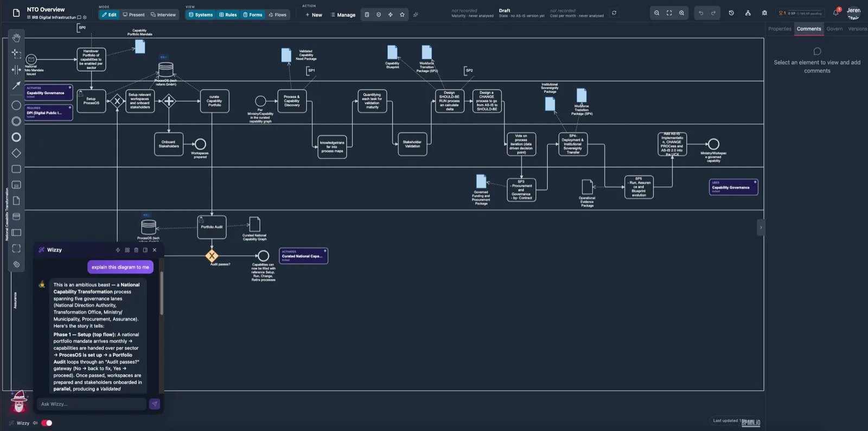Zoom in on the diagram
Image resolution: width=868 pixels, height=431 pixels.
coord(681,13)
